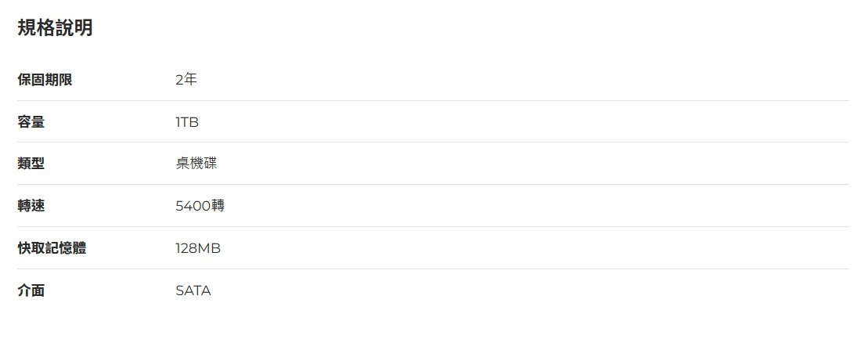Viewport: 868px width, 339px height.
Task: Select the 128MB cache value
Action: click(198, 248)
